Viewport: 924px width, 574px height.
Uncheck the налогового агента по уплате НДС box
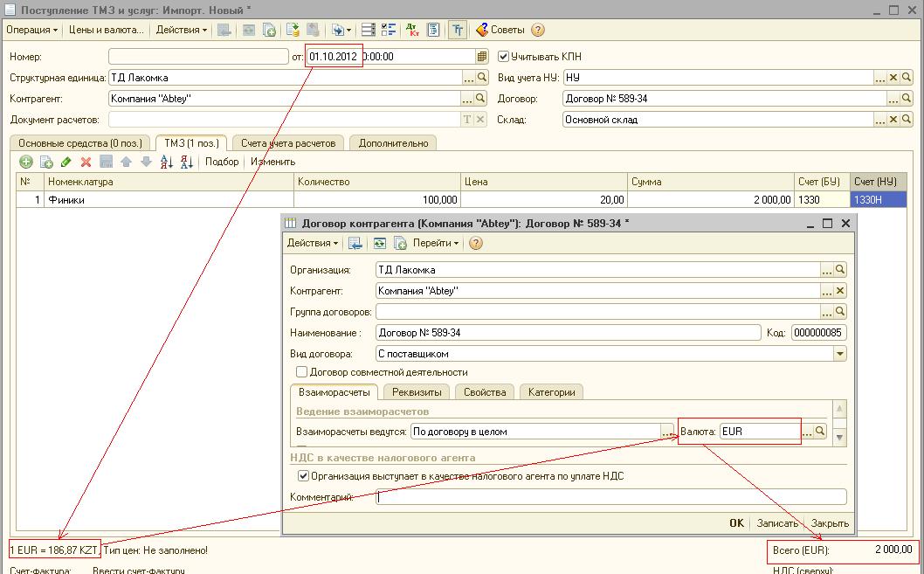[303, 476]
